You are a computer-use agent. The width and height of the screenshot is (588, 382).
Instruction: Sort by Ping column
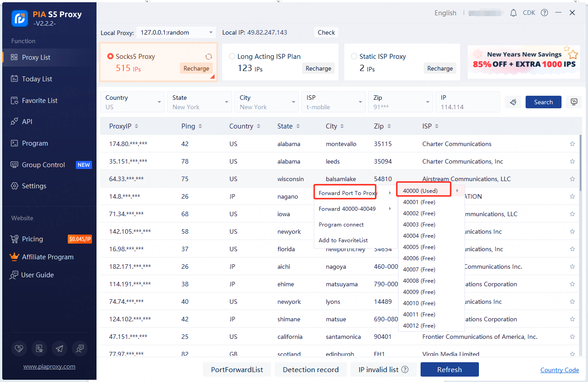coord(192,126)
